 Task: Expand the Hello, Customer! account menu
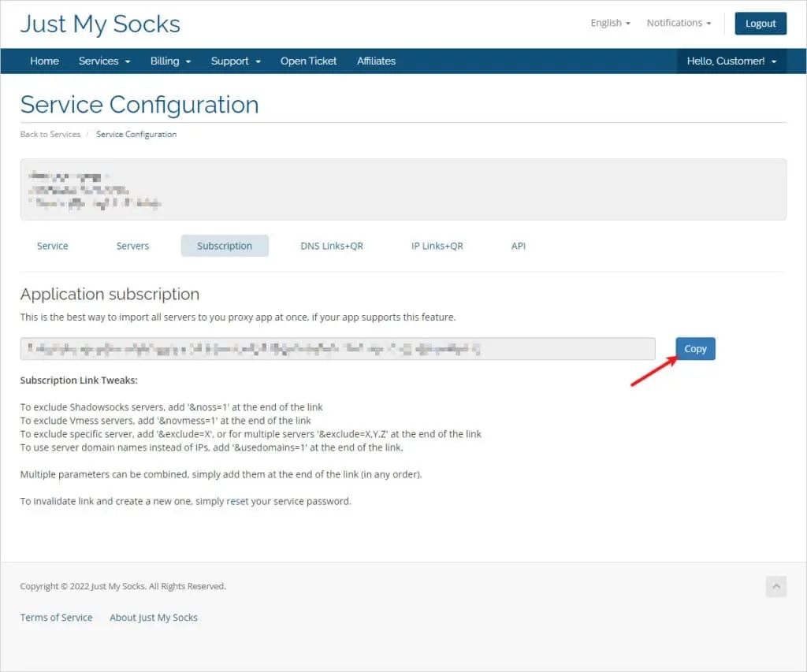point(731,61)
